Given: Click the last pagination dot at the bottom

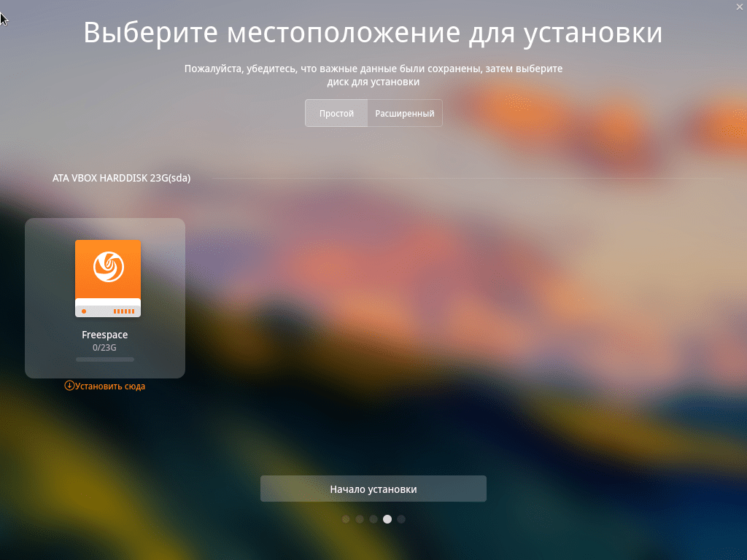Looking at the screenshot, I should coord(401,519).
